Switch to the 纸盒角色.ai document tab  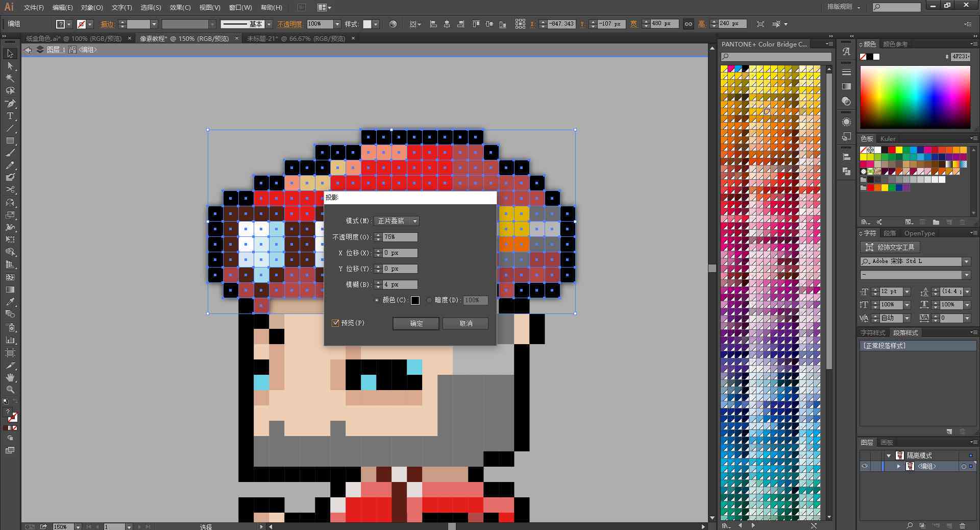pyautogui.click(x=74, y=38)
